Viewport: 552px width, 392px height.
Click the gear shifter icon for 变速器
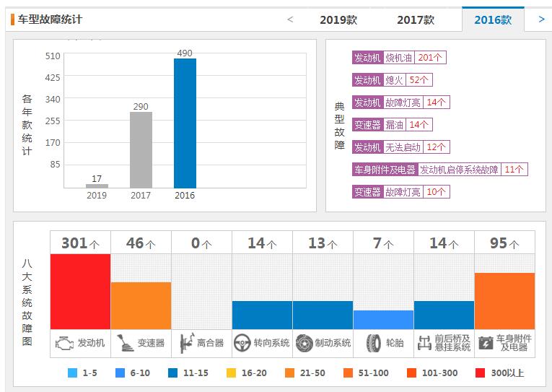(125, 343)
